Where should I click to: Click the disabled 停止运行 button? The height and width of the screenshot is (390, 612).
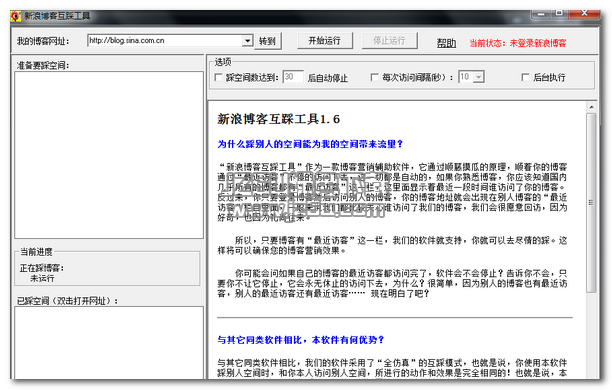tap(389, 41)
